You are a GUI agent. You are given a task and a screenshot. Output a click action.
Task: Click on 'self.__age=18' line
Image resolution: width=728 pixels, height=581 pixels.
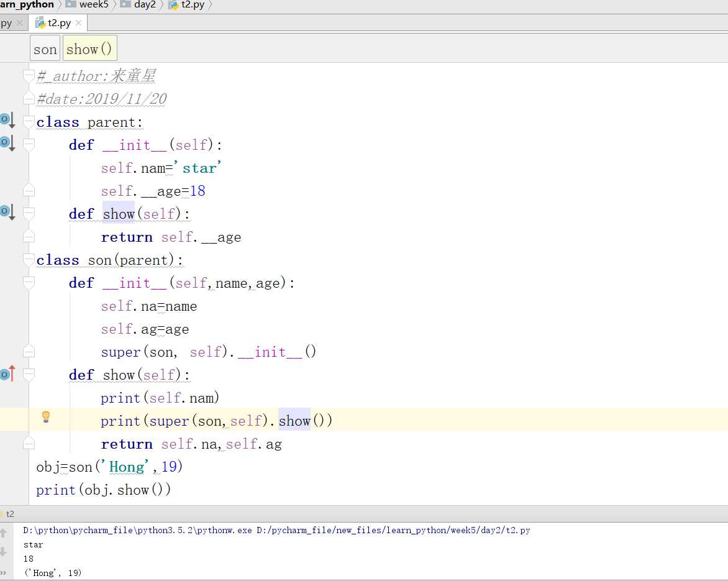[153, 191]
